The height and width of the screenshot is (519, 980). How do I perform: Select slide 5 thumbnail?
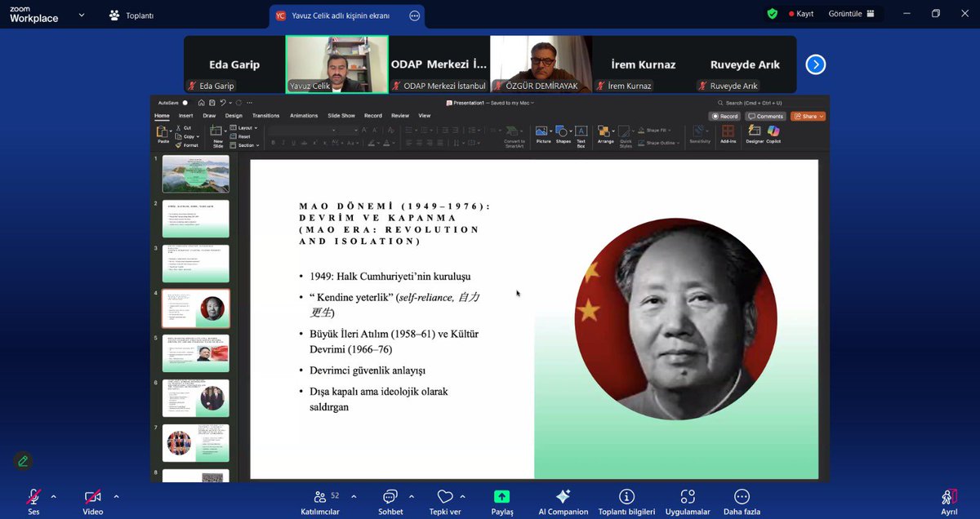(x=196, y=353)
